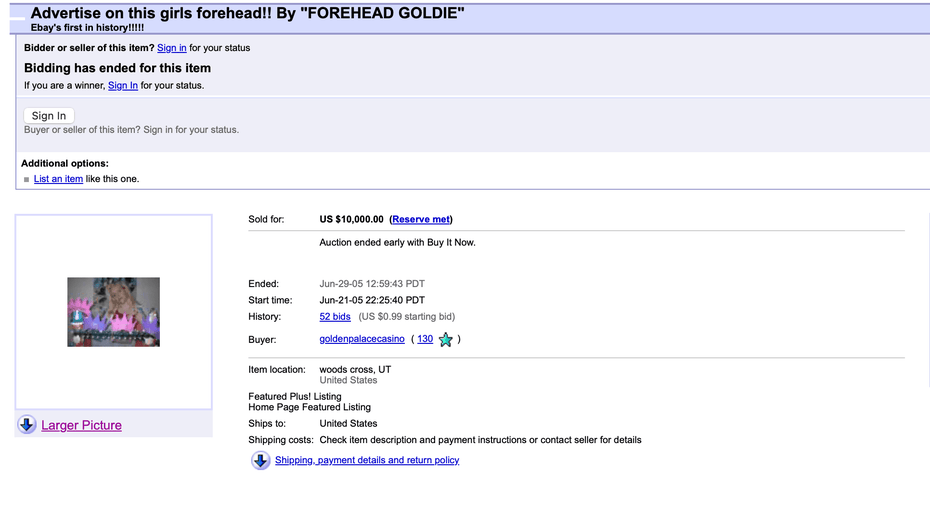Open buyer goldenpalacecasino profile link
The width and height of the screenshot is (930, 524).
click(362, 339)
